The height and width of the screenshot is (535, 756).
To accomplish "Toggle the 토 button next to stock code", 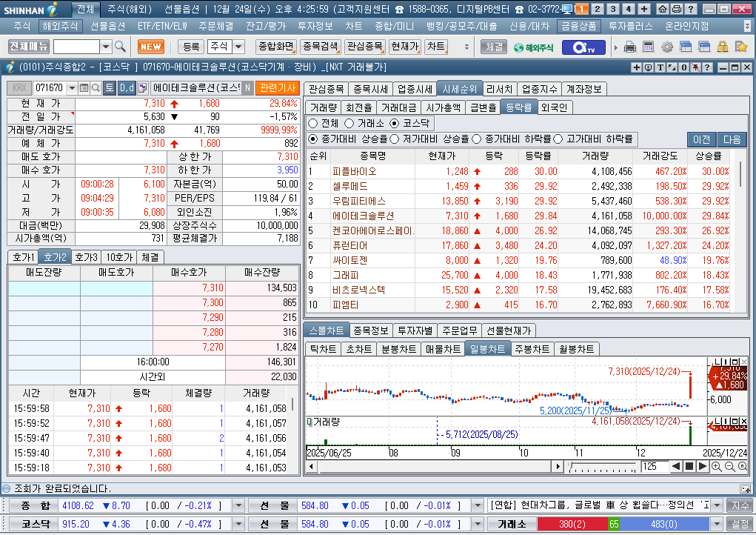I will [110, 87].
